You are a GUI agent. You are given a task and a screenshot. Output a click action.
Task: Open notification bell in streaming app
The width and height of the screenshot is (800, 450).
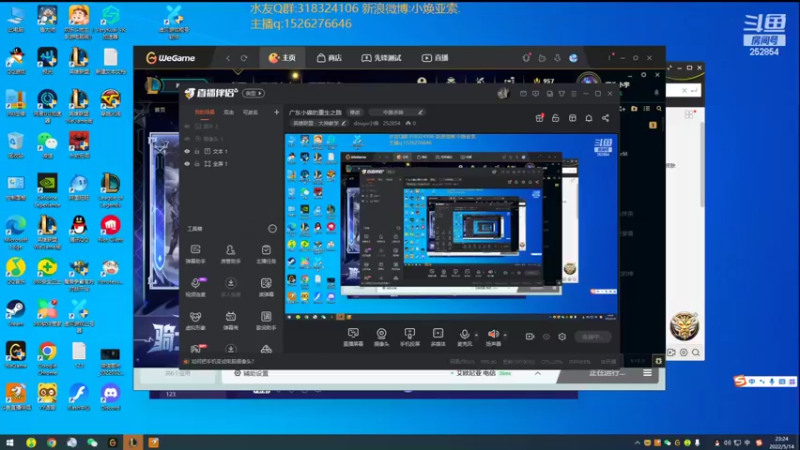pos(589,118)
